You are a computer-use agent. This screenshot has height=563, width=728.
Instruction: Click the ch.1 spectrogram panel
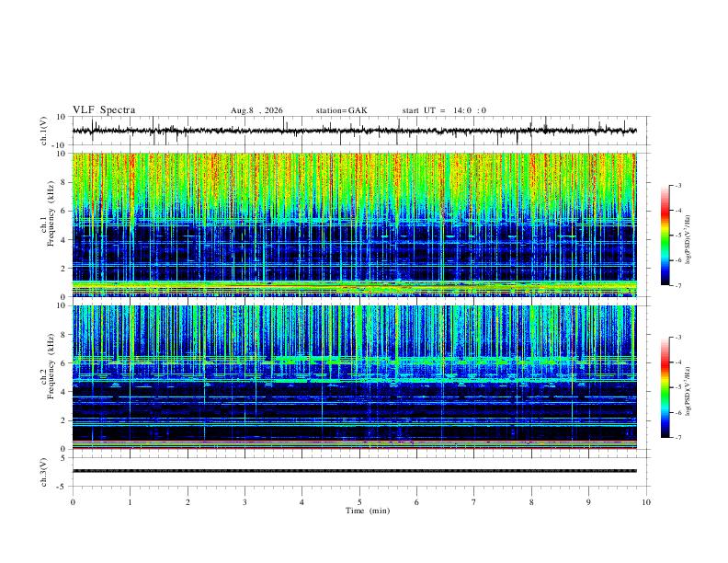[354, 224]
